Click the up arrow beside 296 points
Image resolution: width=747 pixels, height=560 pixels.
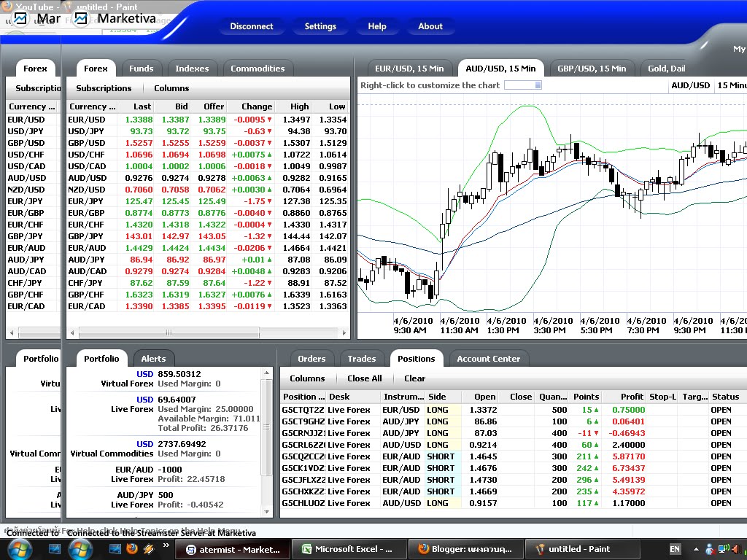pyautogui.click(x=596, y=480)
